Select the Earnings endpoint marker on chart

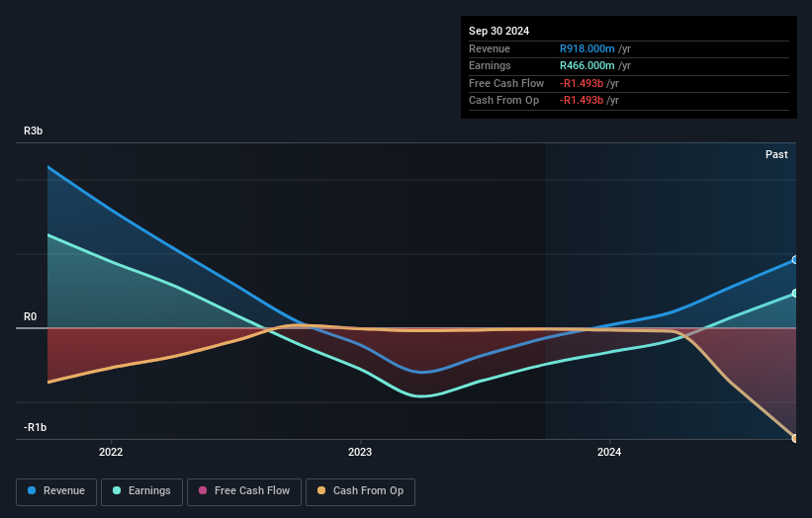pyautogui.click(x=795, y=294)
